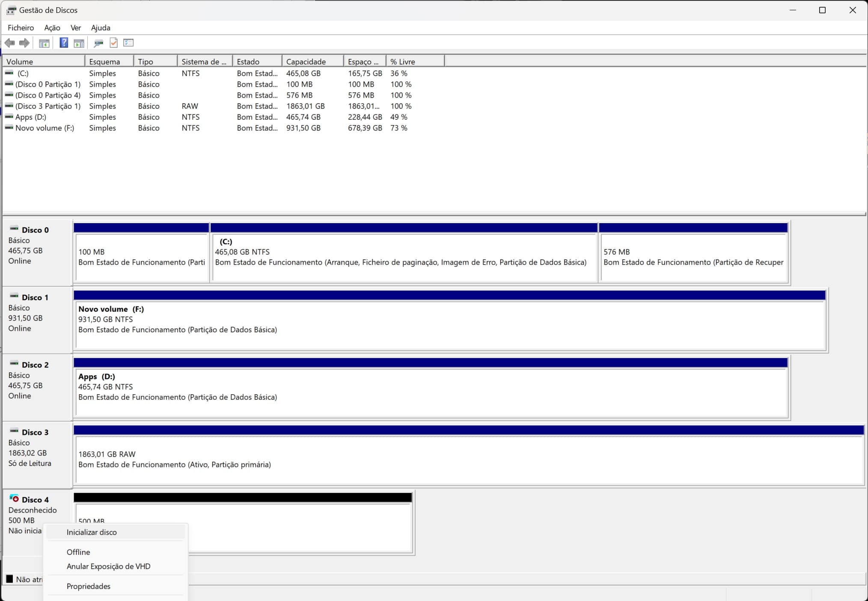Viewport: 868px width, 601px height.
Task: Open the Ação menu
Action: 52,28
